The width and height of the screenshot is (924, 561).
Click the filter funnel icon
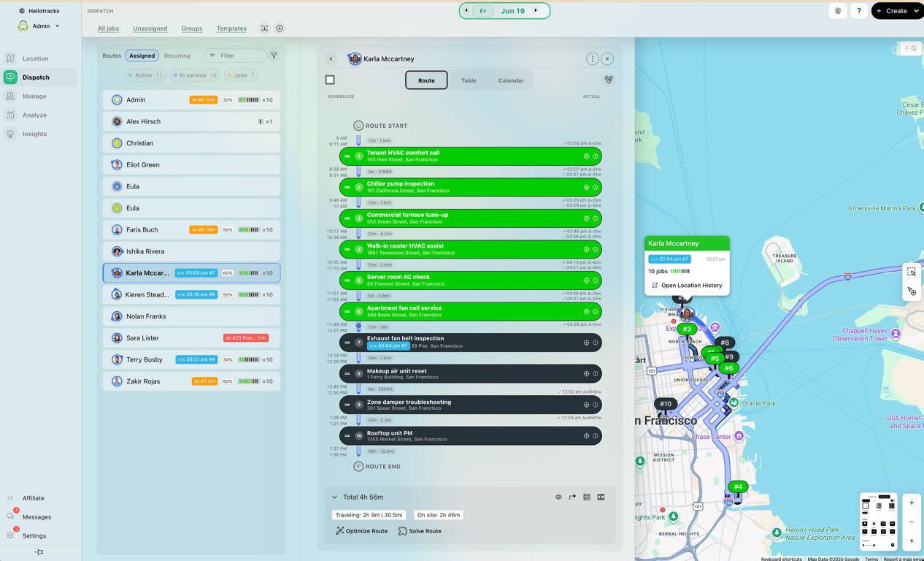(274, 56)
